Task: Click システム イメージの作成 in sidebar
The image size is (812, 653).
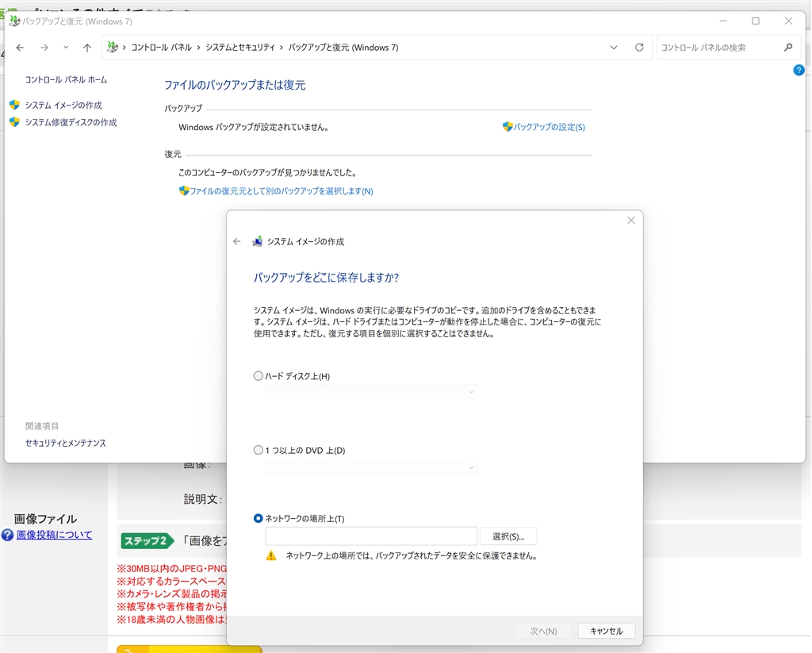Action: pos(63,106)
